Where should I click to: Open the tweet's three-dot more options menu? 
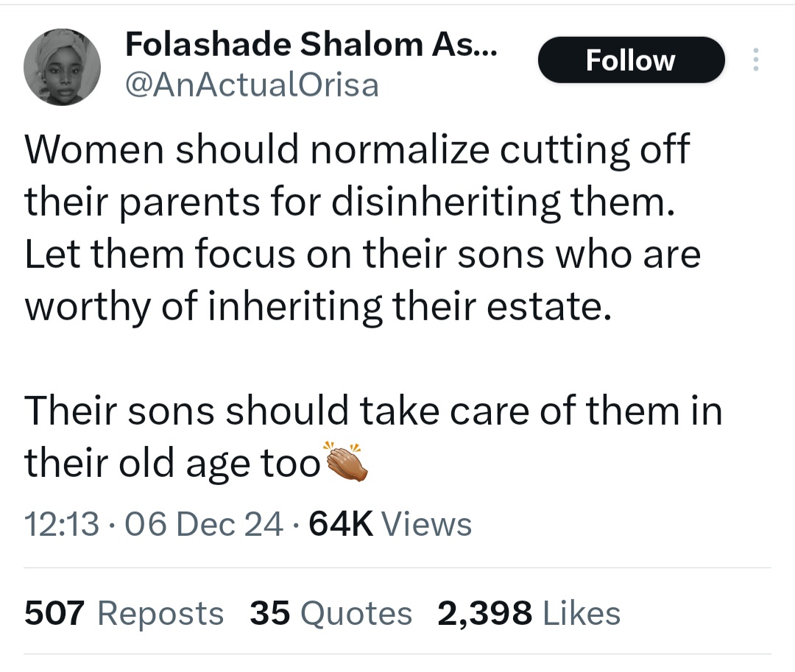click(x=753, y=60)
